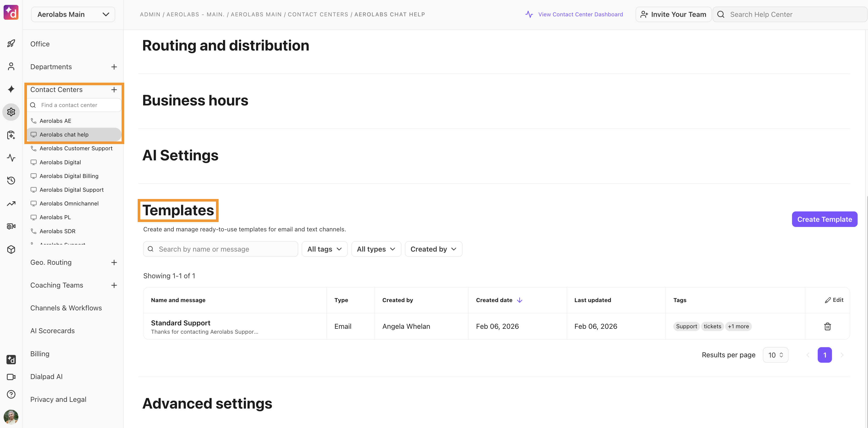Add a new Geo. Routing with plus icon
The width and height of the screenshot is (868, 428).
pyautogui.click(x=114, y=262)
